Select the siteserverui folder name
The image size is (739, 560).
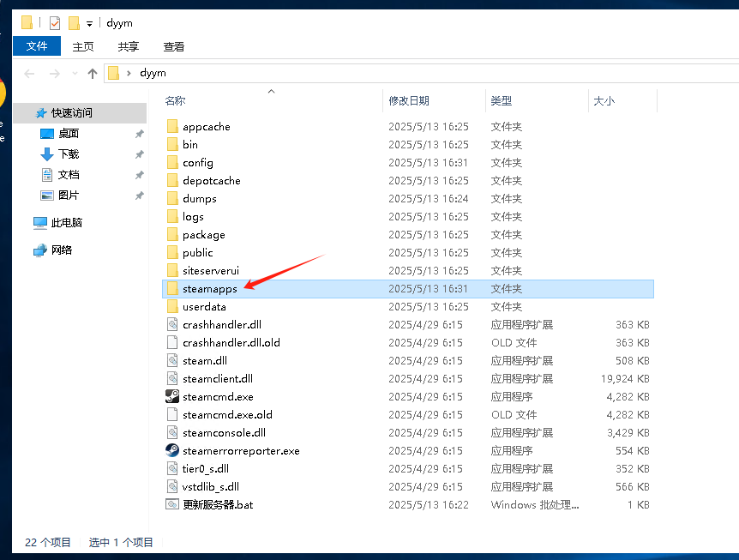click(x=211, y=271)
